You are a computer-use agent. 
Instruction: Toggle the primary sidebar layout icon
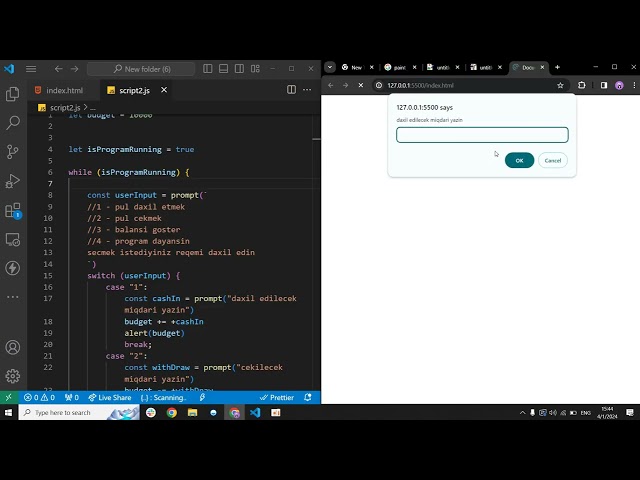(x=207, y=69)
